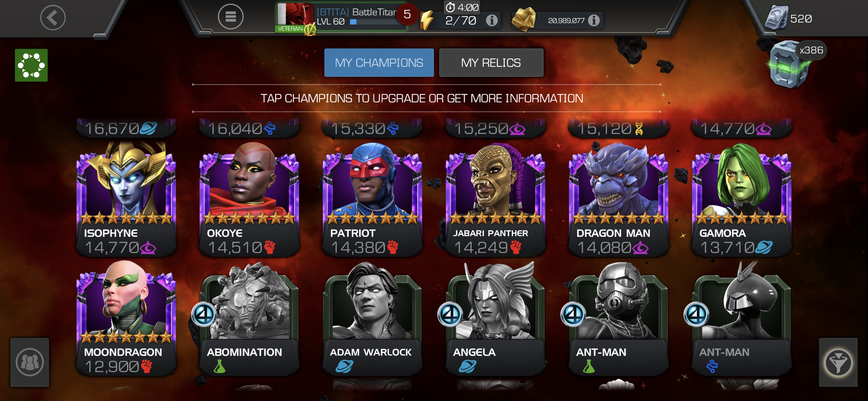The image size is (868, 401).
Task: Tap the locked Abomination card
Action: [249, 318]
